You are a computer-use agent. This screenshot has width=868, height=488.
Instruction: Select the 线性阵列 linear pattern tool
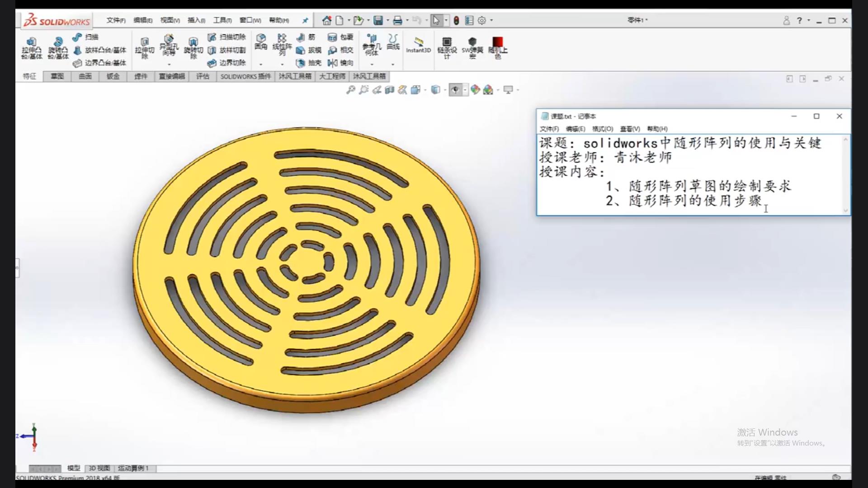282,44
